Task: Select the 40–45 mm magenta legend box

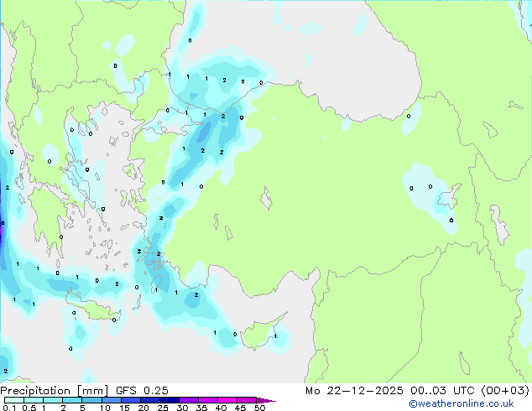Action: tap(227, 400)
